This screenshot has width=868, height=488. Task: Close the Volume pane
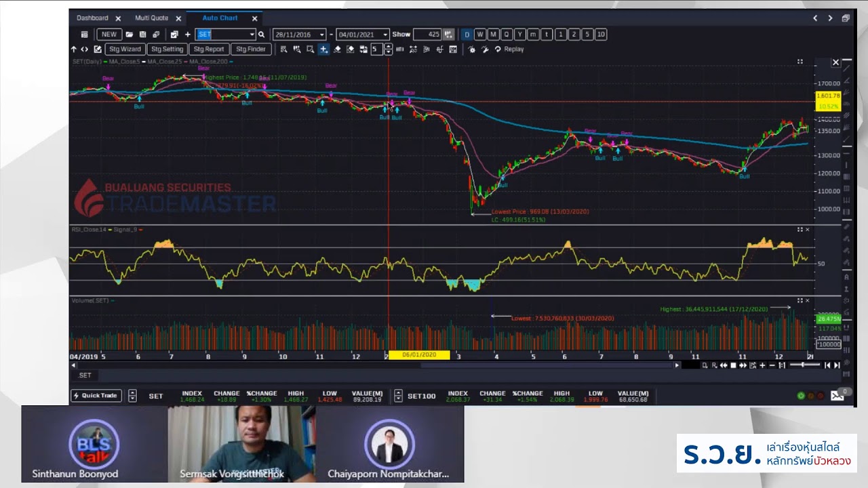(x=807, y=300)
